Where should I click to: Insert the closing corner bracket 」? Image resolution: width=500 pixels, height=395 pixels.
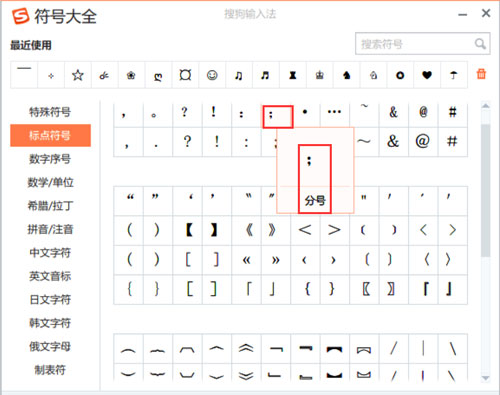tap(276, 289)
